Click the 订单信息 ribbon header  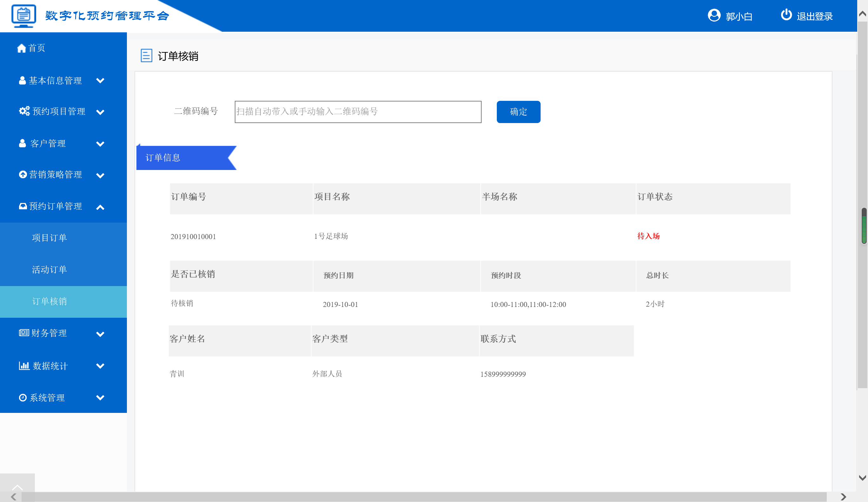[x=186, y=158]
